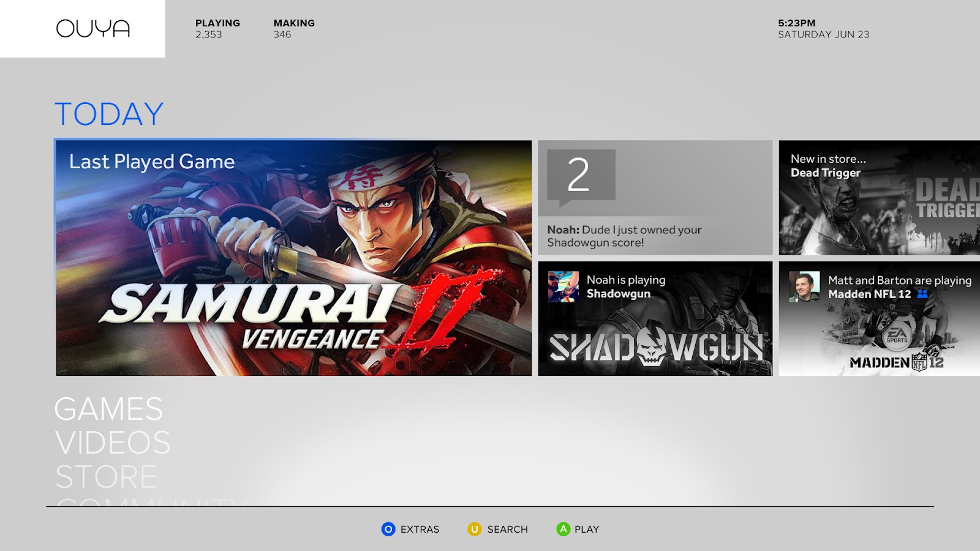The image size is (980, 551).
Task: Click the MAKING 346 counter
Action: [x=294, y=29]
